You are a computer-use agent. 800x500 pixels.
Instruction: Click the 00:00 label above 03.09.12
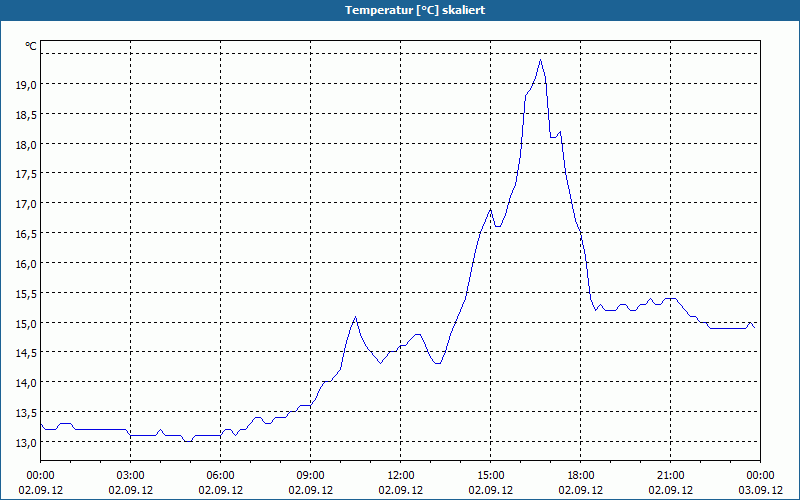(x=760, y=476)
